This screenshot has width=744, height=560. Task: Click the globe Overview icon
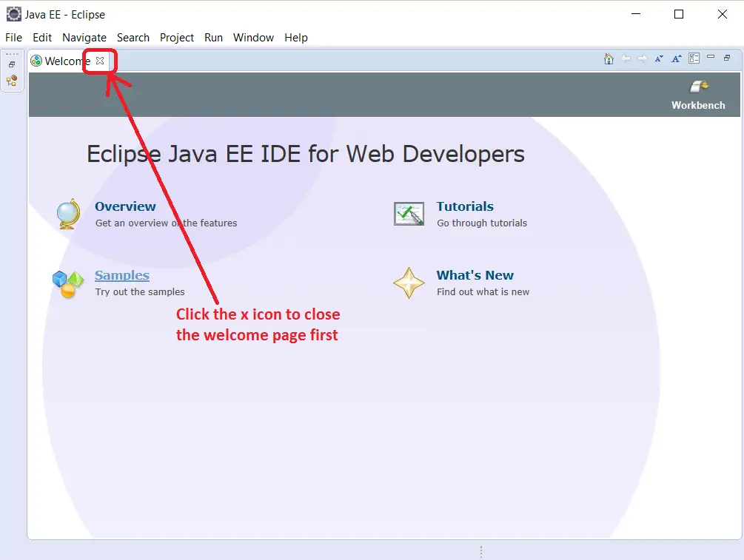pyautogui.click(x=68, y=214)
